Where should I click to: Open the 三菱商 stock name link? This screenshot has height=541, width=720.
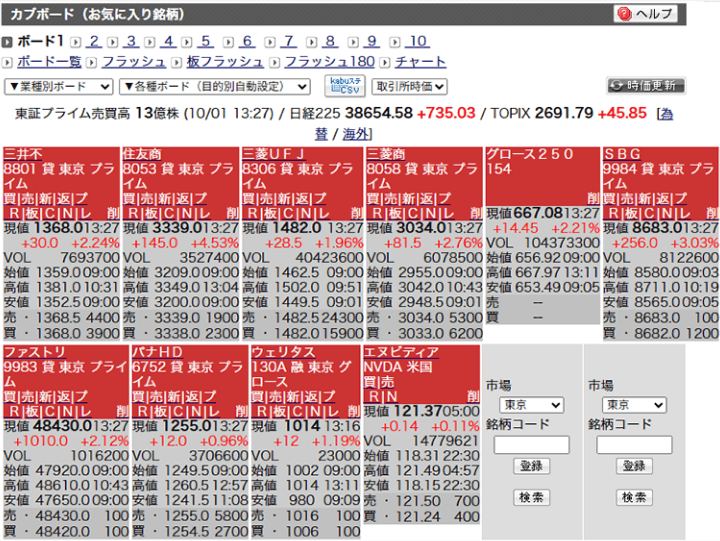pyautogui.click(x=386, y=154)
